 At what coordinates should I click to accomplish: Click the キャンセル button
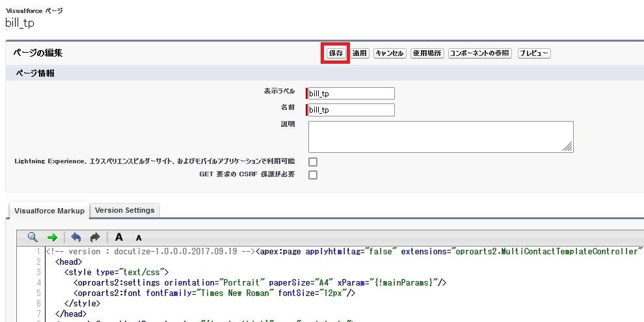pyautogui.click(x=390, y=53)
